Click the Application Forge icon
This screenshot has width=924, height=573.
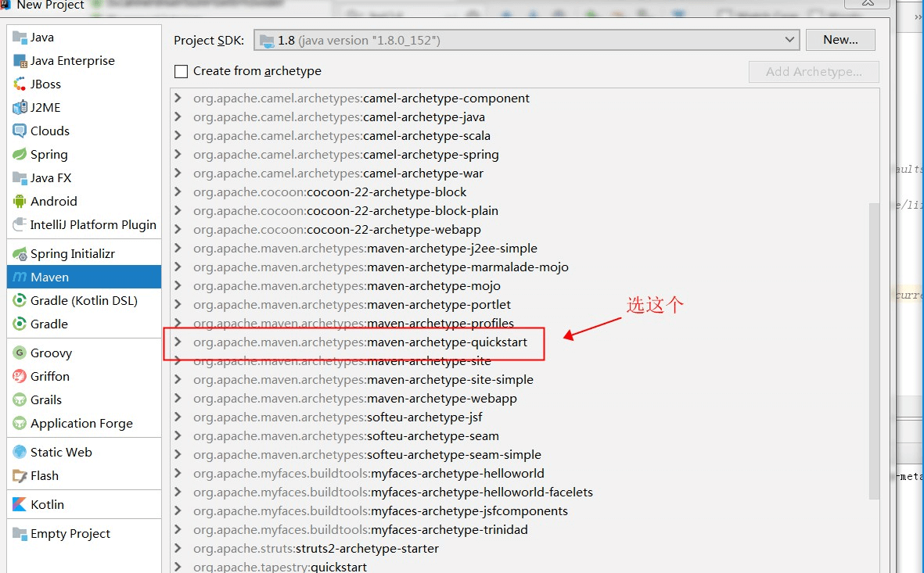coord(20,424)
